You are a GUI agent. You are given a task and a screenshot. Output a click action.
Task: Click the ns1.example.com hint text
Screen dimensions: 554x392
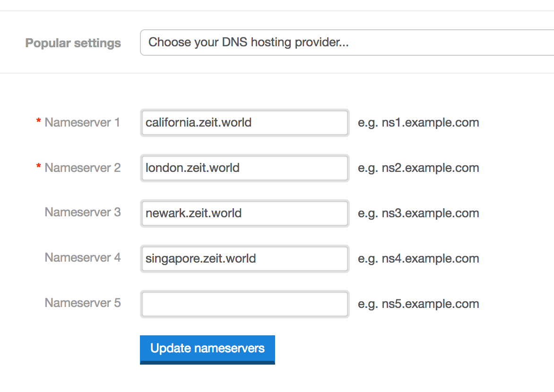pos(418,123)
